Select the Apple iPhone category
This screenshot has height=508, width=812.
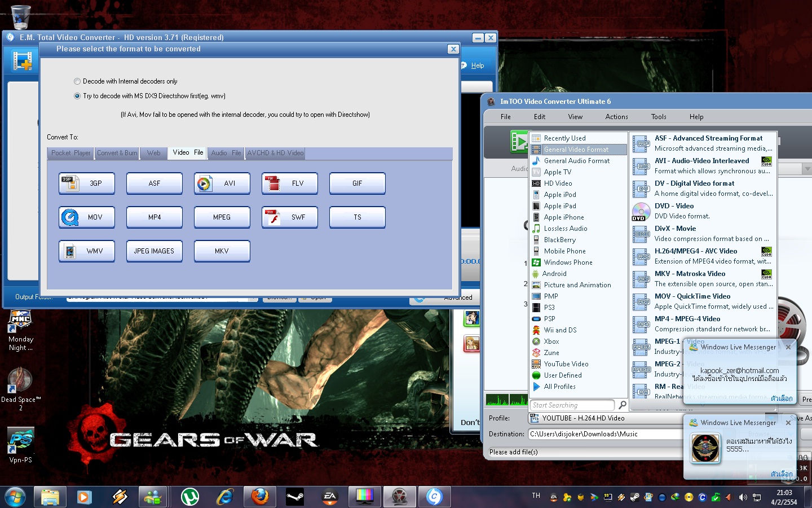(x=579, y=217)
